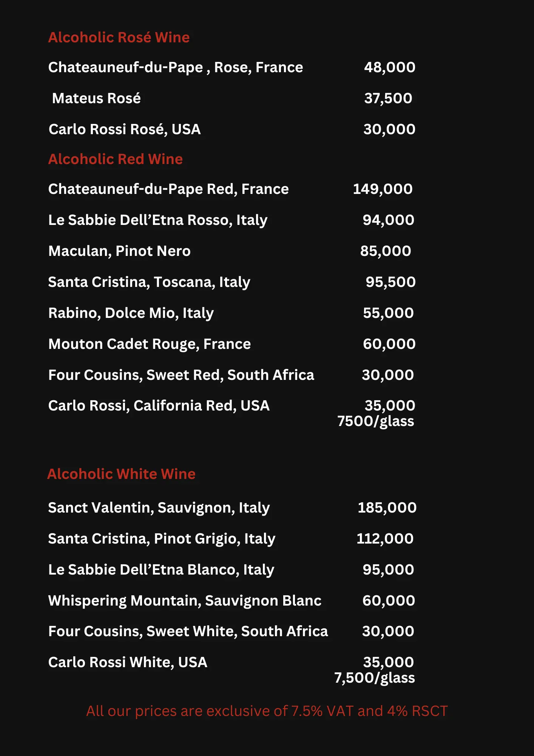Select Santa Cristina, Toscana, Italy

coord(149,282)
